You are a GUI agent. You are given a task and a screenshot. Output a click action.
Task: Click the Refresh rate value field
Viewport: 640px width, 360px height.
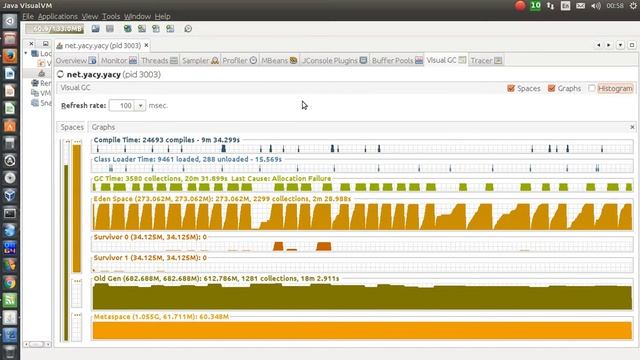pyautogui.click(x=122, y=106)
